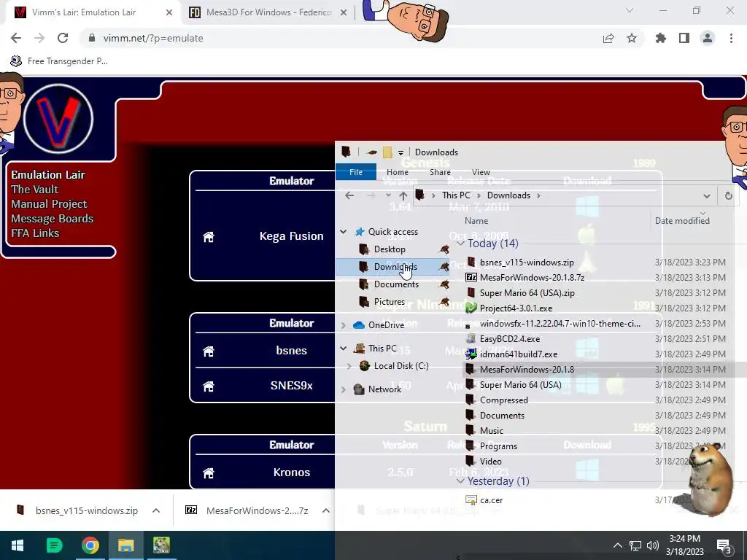Click the home icon next to SNES9x
The width and height of the screenshot is (747, 560).
coord(208,386)
